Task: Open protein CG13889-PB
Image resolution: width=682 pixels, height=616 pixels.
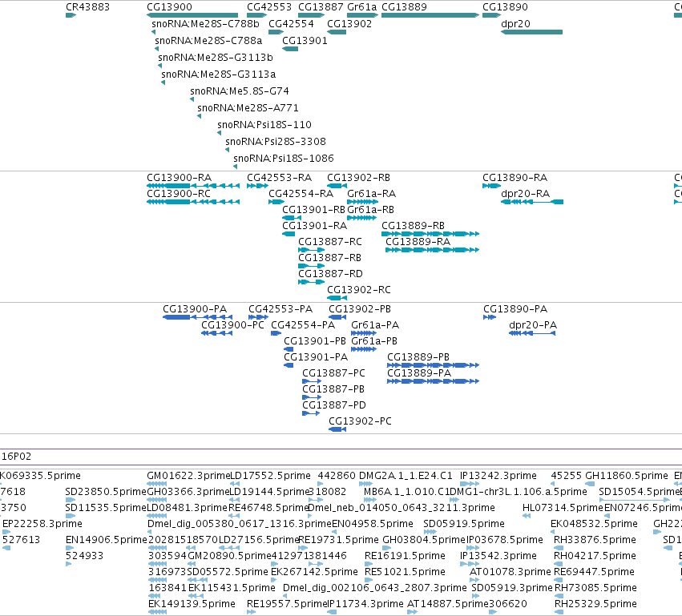Action: coord(434,365)
